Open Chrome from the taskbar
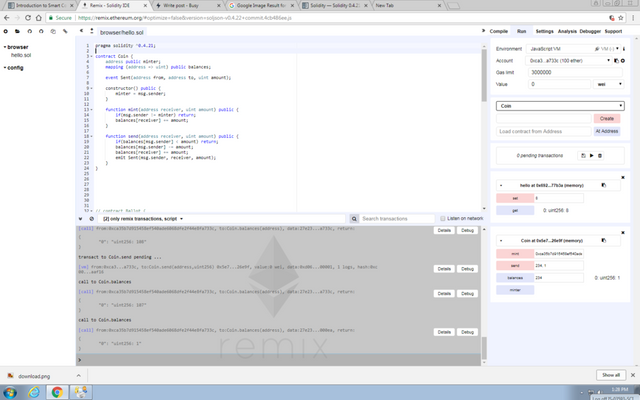 57,392
